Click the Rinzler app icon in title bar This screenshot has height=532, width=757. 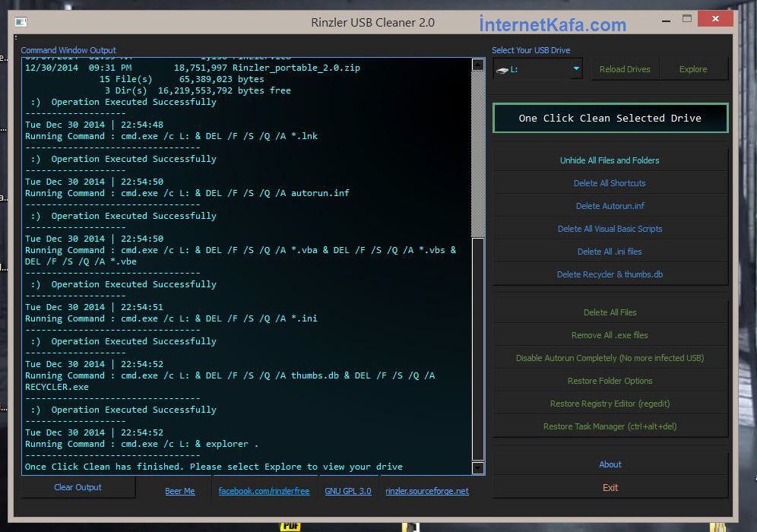pos(21,22)
